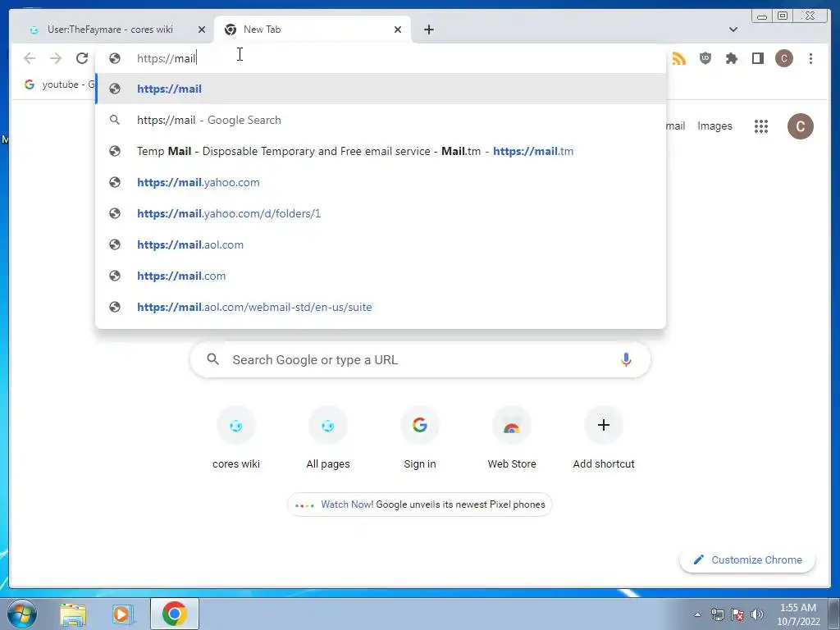840x630 pixels.
Task: Select the https://mail top suggestion
Action: pos(381,89)
